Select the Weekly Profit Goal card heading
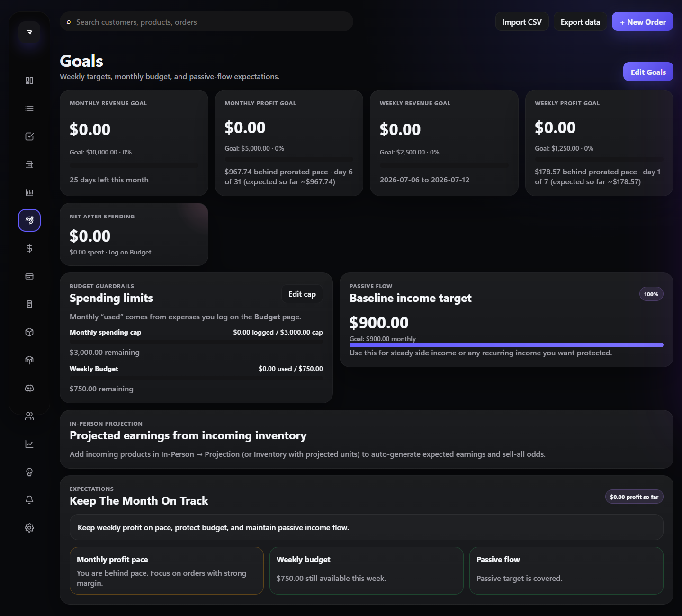682x616 pixels. pyautogui.click(x=567, y=103)
